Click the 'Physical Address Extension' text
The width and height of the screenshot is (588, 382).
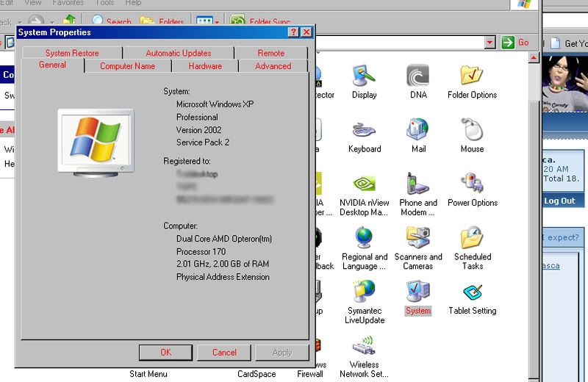223,277
